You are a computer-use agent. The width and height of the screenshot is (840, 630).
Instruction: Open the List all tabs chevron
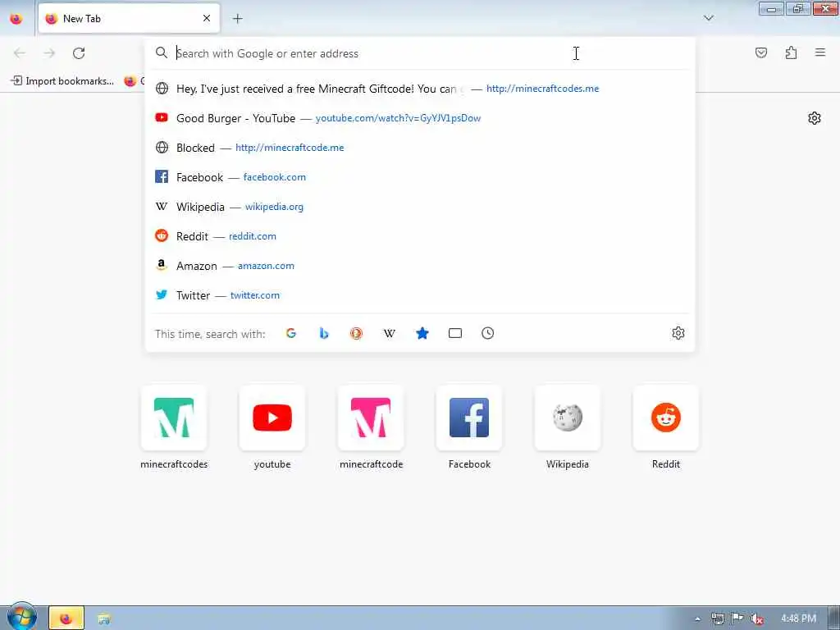coord(708,18)
